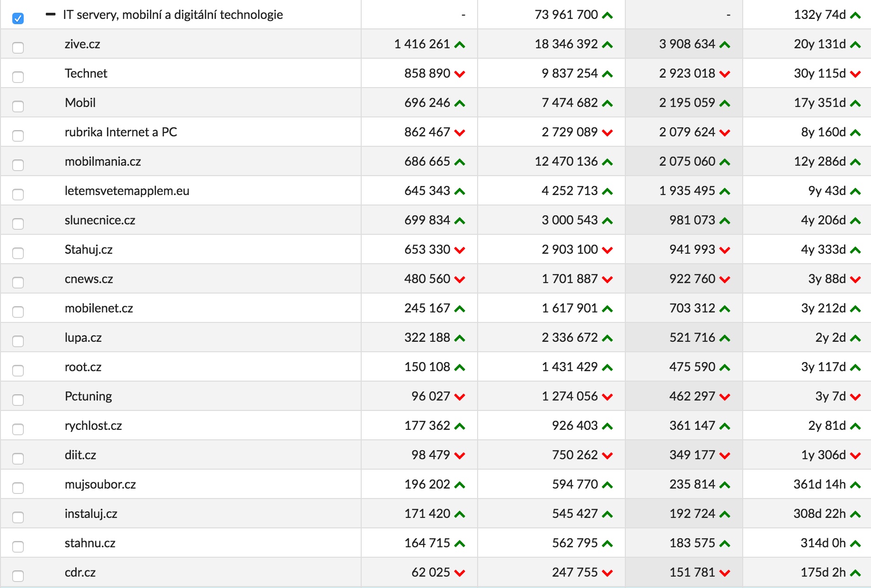
Task: Tick the checkbox for Stahuj.cz
Action: 18,253
